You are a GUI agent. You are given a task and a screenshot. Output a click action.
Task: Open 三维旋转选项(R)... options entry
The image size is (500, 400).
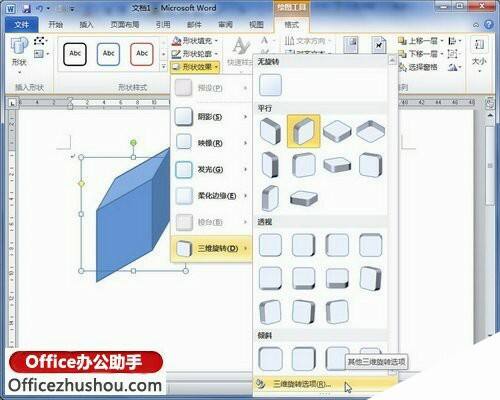pyautogui.click(x=325, y=384)
